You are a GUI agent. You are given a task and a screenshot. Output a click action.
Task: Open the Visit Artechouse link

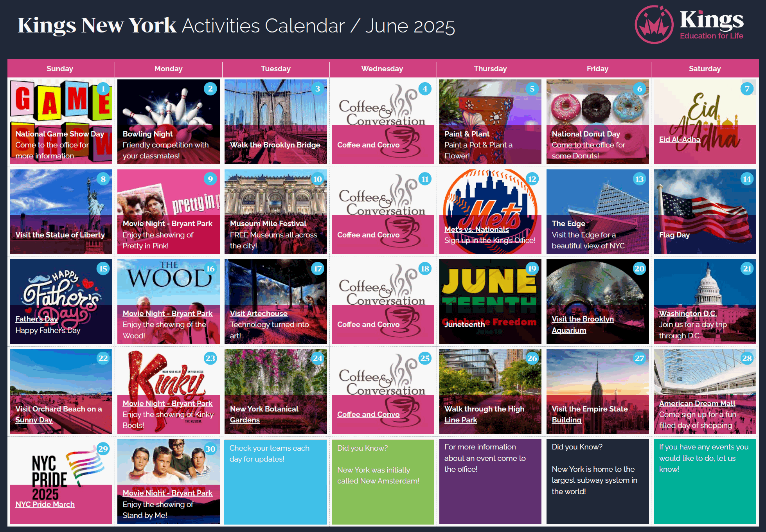coord(258,313)
